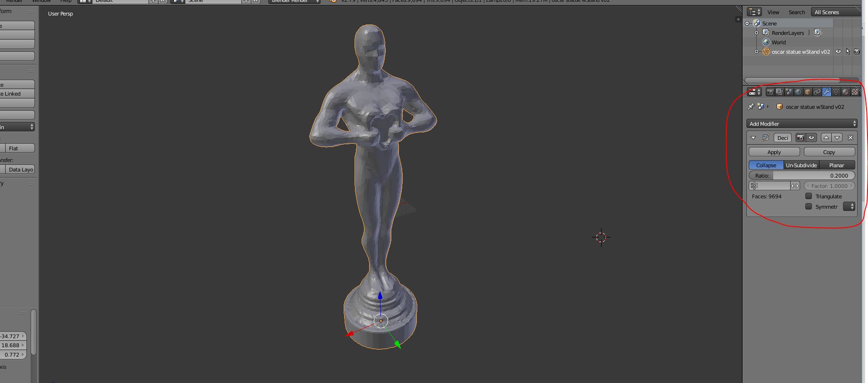Enable the Triangulate checkbox
The image size is (868, 383).
809,196
